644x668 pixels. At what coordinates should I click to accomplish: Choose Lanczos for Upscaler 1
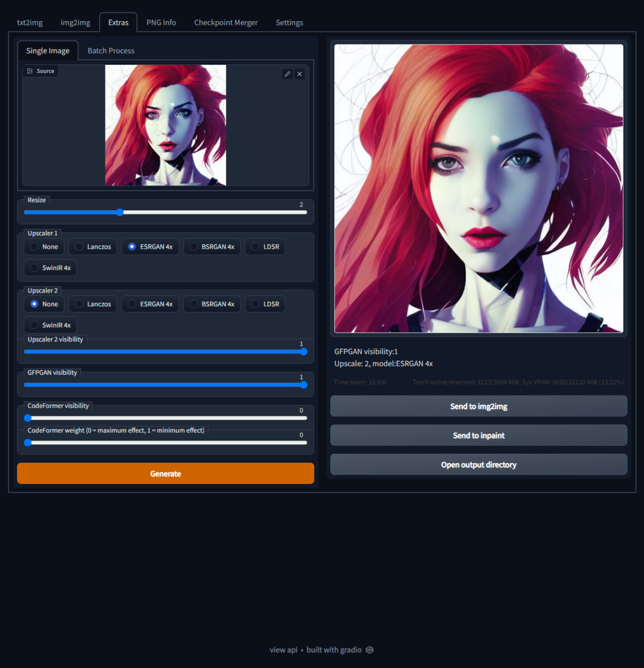[92, 246]
